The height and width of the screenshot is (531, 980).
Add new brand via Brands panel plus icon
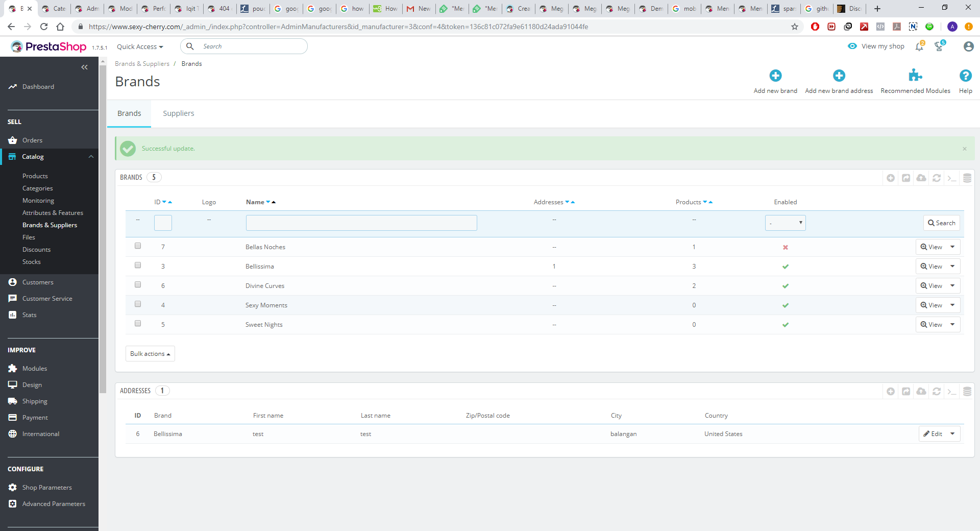point(891,178)
